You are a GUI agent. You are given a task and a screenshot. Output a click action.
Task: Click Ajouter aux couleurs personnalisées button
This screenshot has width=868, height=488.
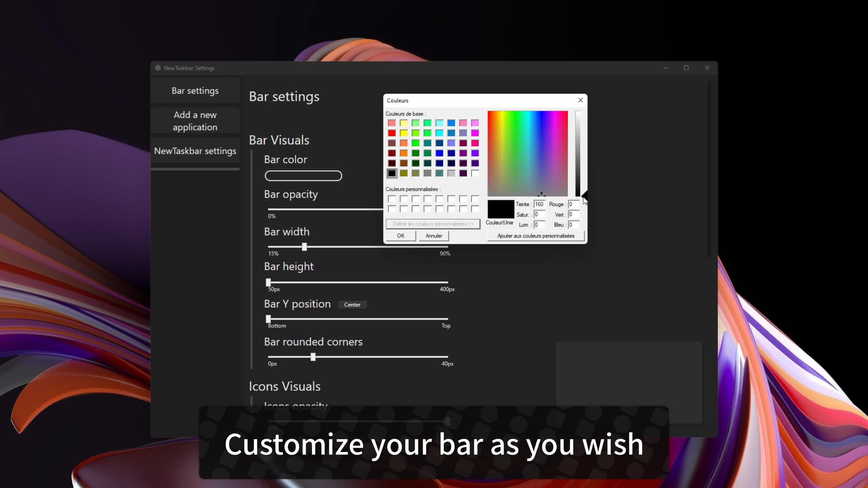pos(536,236)
